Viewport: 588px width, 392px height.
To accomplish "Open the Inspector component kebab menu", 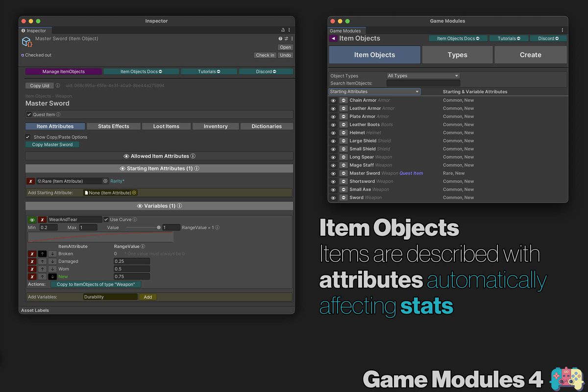I will 292,39.
